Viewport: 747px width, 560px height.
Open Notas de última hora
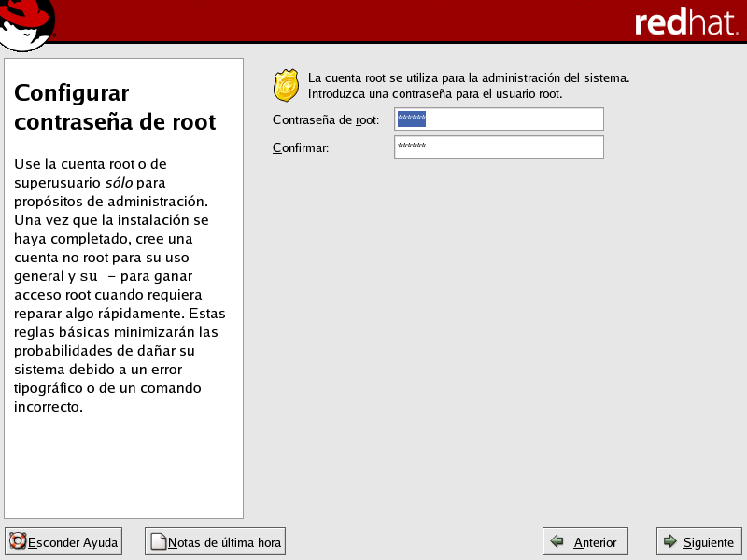pos(215,541)
